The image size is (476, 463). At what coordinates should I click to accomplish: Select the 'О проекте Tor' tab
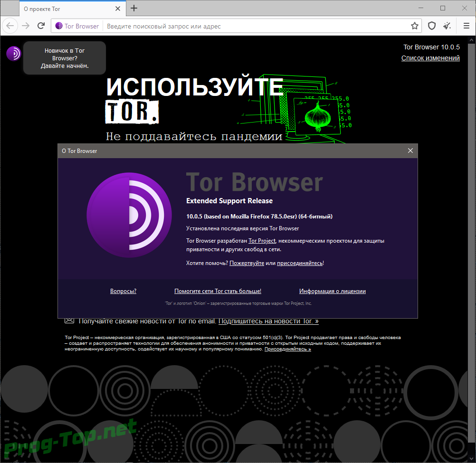[72, 9]
